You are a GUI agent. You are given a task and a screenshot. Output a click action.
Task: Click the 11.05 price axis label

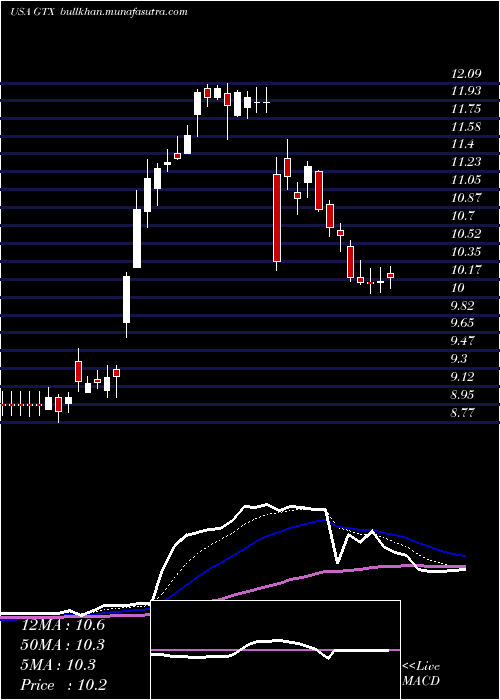click(x=466, y=180)
